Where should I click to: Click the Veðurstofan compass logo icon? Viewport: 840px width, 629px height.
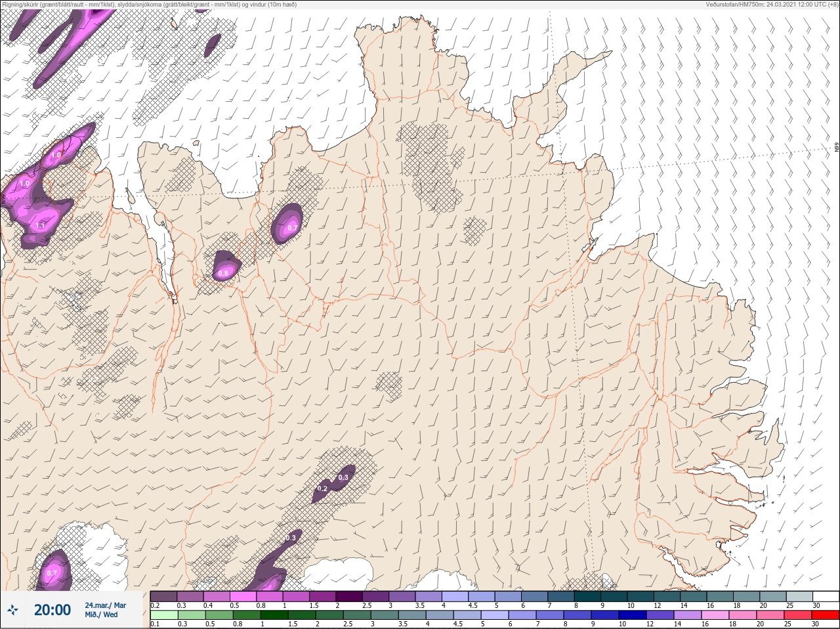pyautogui.click(x=12, y=609)
